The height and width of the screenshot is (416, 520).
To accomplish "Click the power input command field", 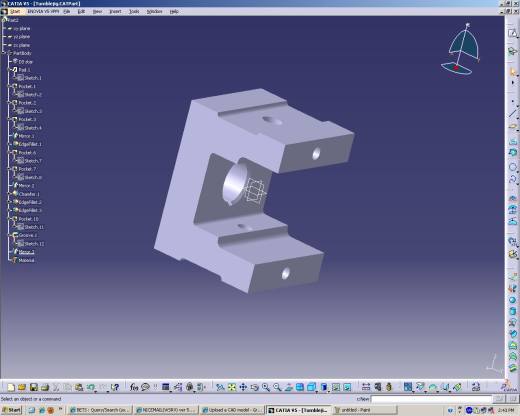I will point(432,399).
